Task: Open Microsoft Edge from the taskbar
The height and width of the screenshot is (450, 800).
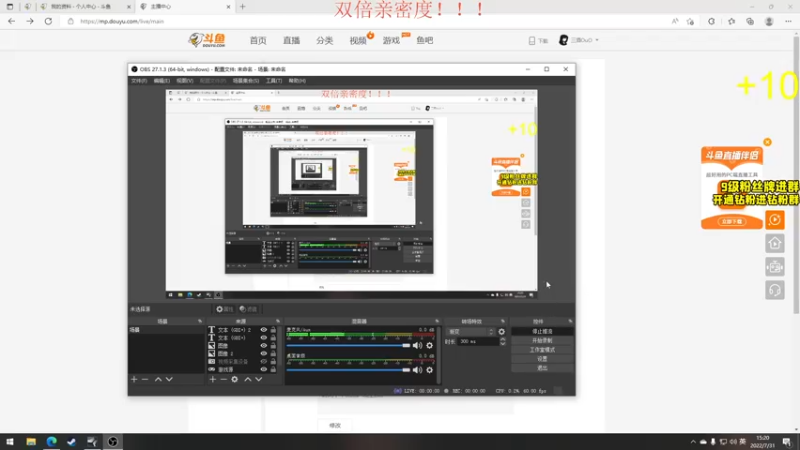Action: pyautogui.click(x=52, y=442)
